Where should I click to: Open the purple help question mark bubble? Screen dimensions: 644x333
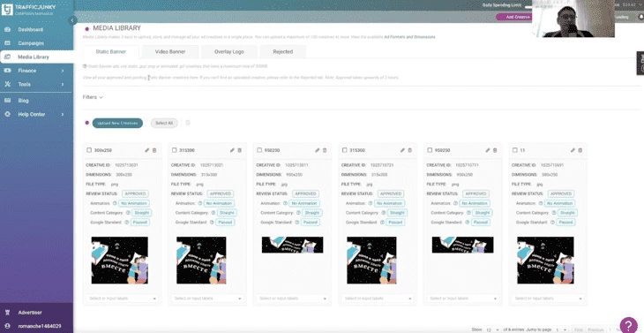(x=628, y=325)
